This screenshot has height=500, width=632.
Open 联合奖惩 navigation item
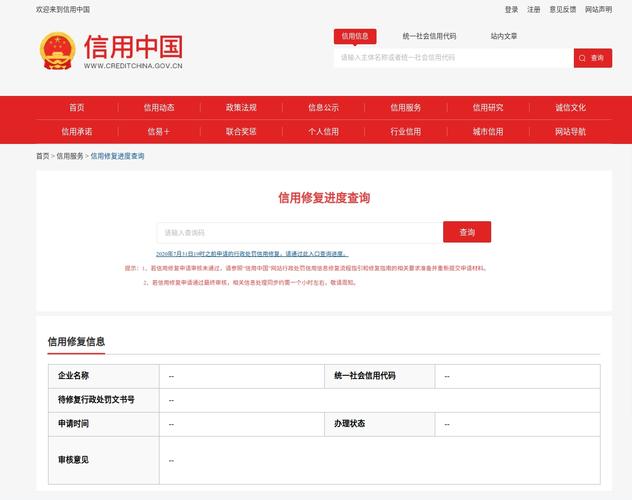click(241, 132)
